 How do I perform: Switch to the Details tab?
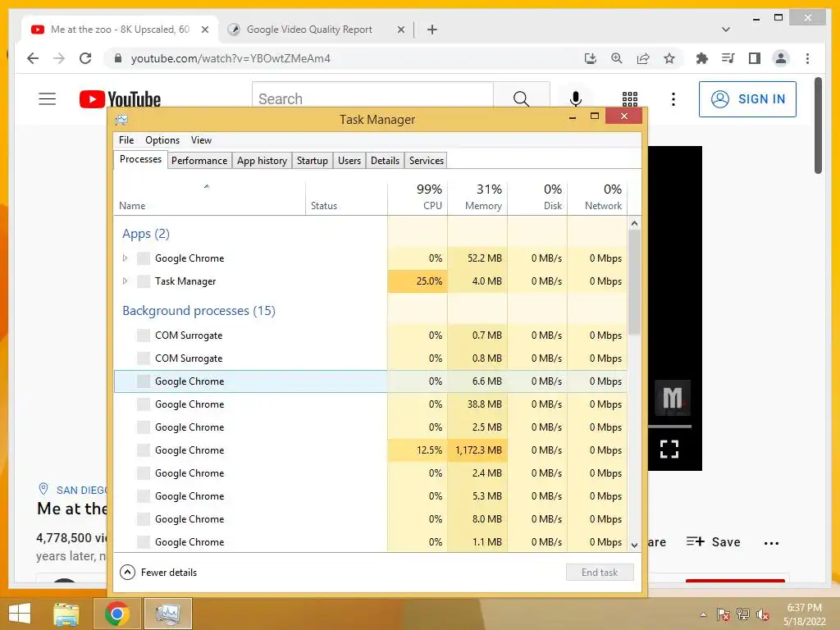[386, 161]
